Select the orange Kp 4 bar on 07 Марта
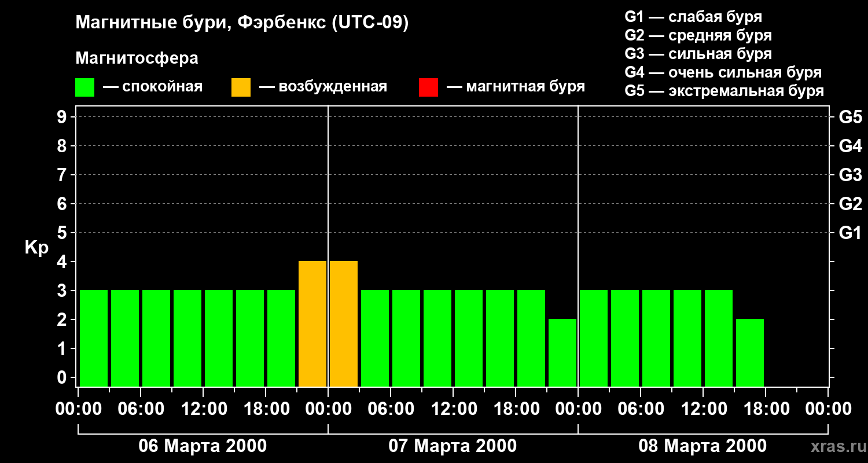 pos(344,324)
